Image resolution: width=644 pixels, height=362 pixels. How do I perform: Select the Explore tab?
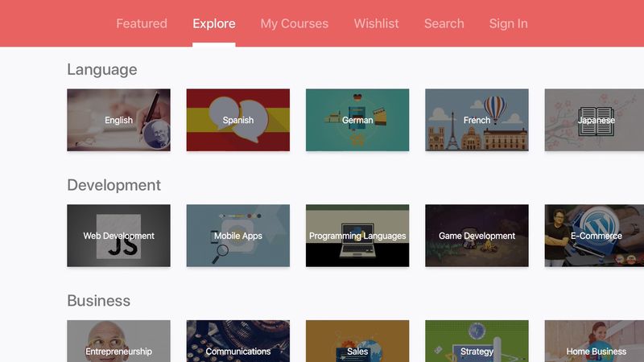coord(214,23)
